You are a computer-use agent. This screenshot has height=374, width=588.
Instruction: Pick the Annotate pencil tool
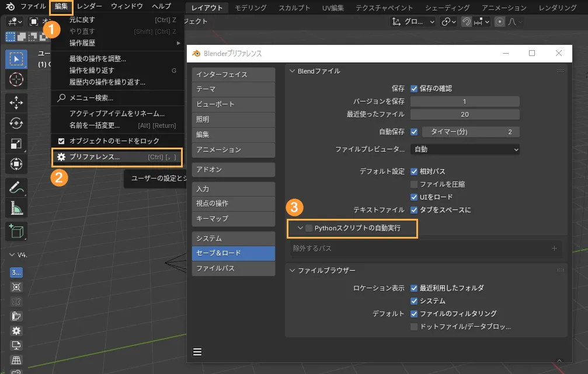[16, 187]
